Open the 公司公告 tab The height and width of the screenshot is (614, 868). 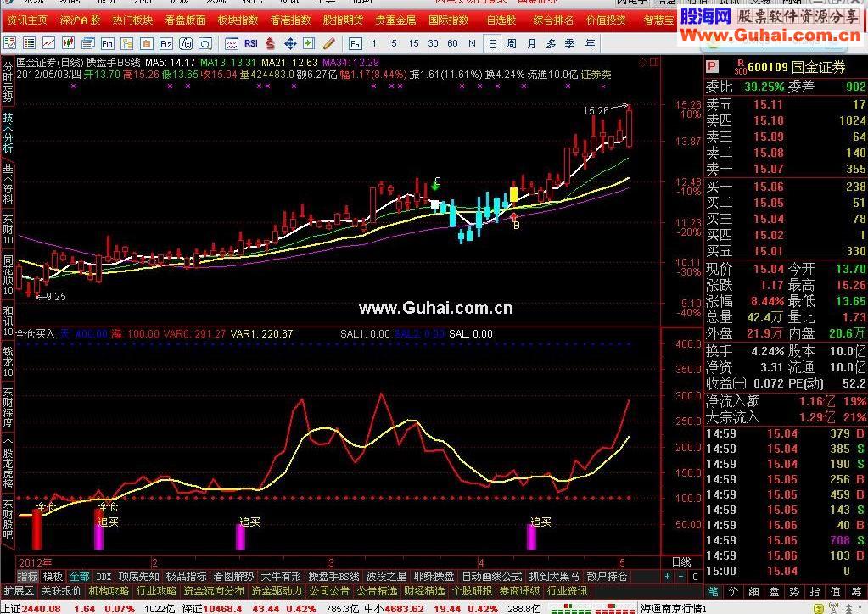tap(329, 591)
